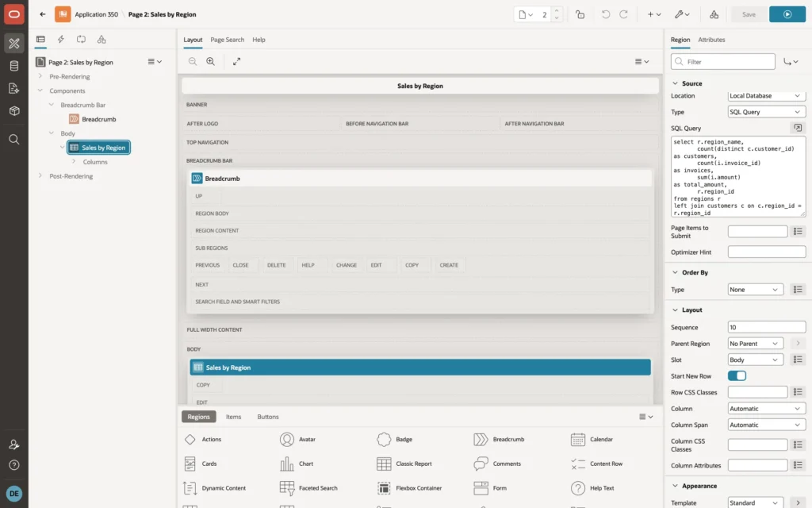812x508 pixels.
Task: Open SQL Query code editor popup
Action: (x=798, y=128)
